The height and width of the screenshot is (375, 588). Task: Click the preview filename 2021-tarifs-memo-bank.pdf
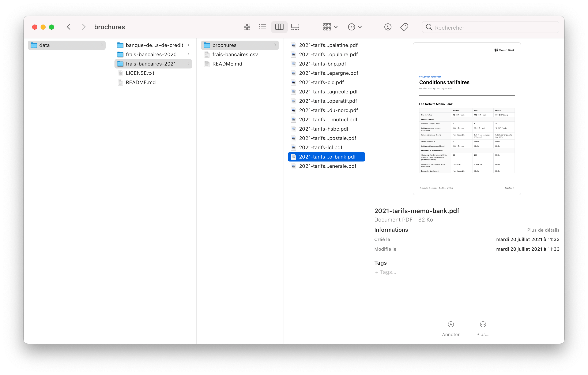click(x=416, y=211)
